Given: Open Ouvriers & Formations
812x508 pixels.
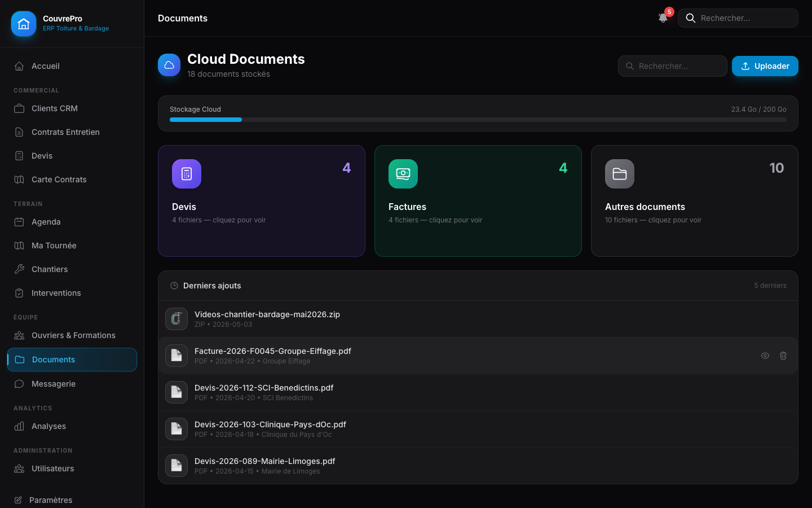Looking at the screenshot, I should click(x=72, y=335).
